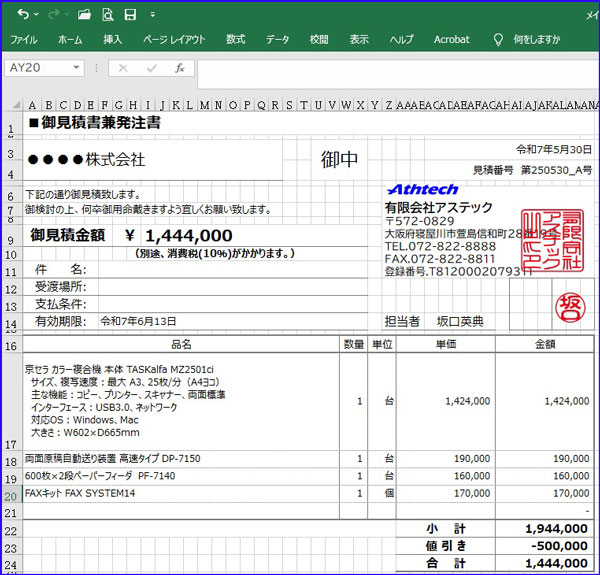The width and height of the screenshot is (600, 575).
Task: Click the Redo arrow icon
Action: [54, 14]
